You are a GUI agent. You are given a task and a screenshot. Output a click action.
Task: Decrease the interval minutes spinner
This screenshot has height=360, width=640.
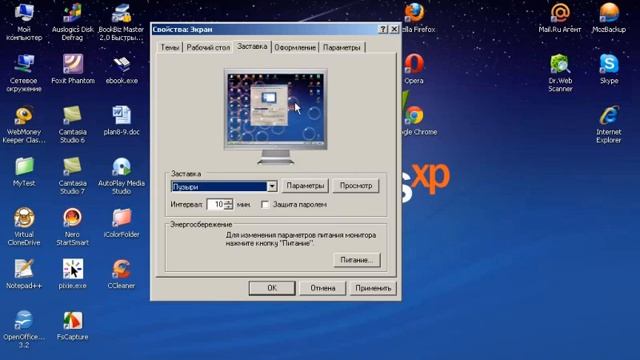click(x=229, y=207)
